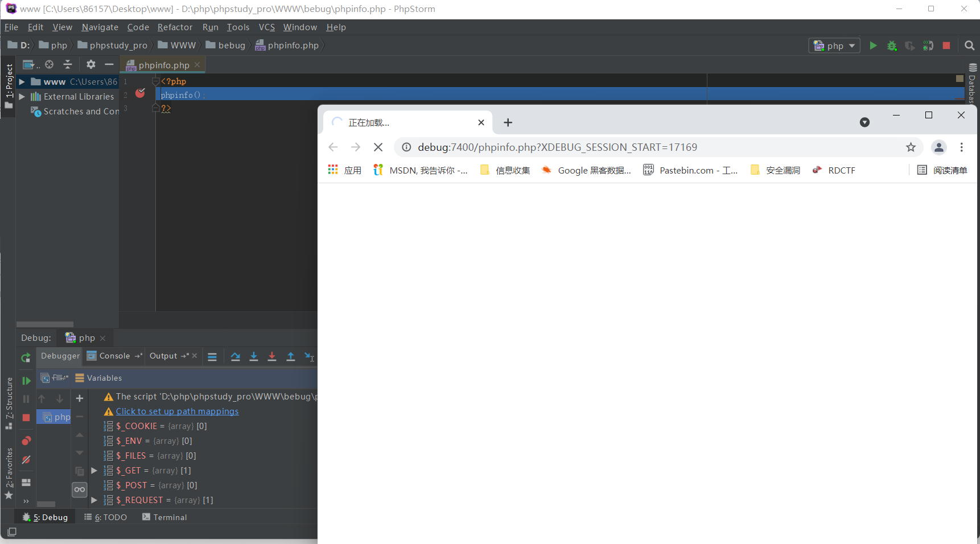The width and height of the screenshot is (980, 544).
Task: Open the Refactor menu
Action: coord(175,27)
